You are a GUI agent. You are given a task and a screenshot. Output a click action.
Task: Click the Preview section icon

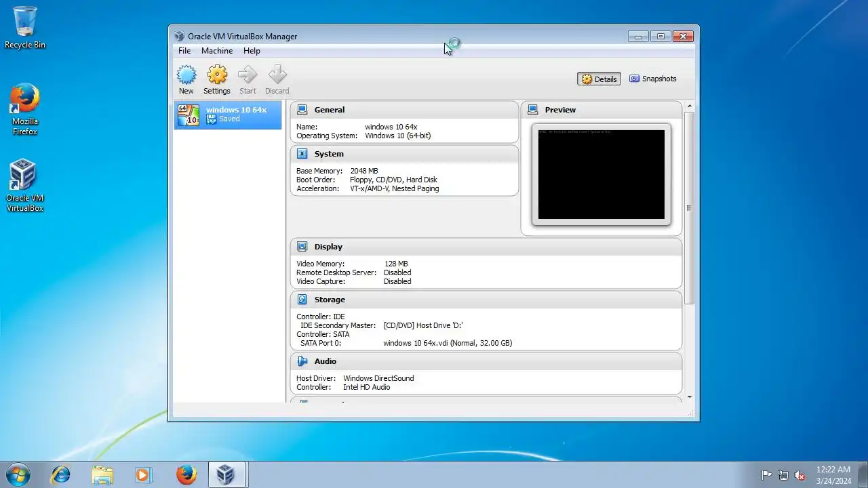click(532, 109)
